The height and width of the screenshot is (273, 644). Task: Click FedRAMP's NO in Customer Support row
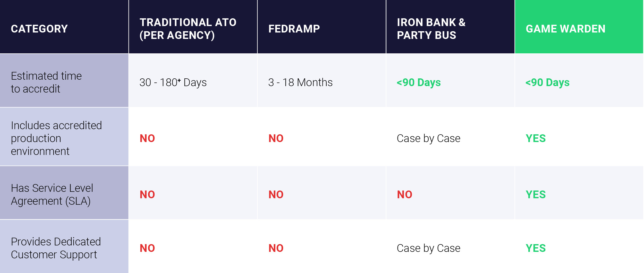(276, 248)
